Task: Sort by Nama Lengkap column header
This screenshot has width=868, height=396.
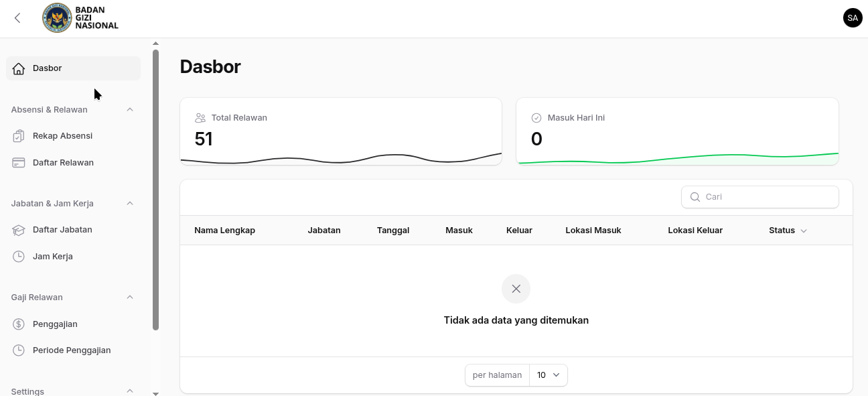Action: point(224,230)
